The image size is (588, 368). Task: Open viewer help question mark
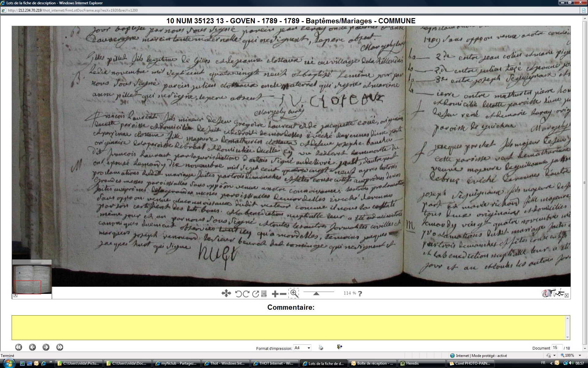pyautogui.click(x=360, y=293)
